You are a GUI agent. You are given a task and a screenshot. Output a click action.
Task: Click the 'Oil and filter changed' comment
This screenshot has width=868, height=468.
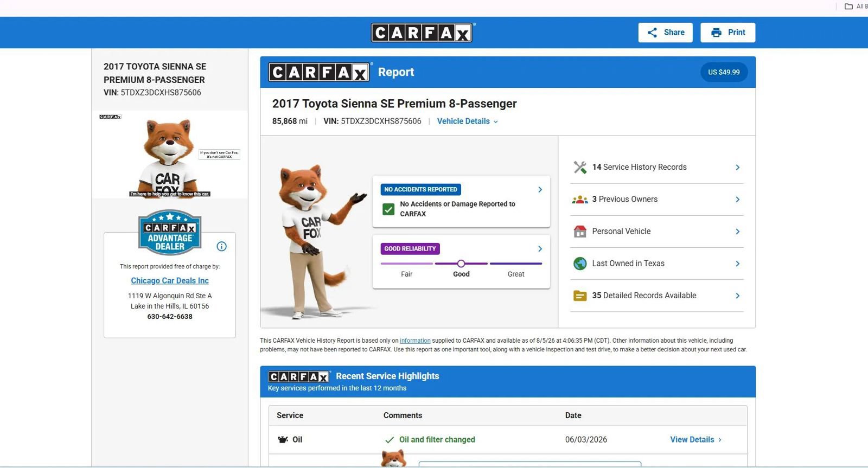437,440
